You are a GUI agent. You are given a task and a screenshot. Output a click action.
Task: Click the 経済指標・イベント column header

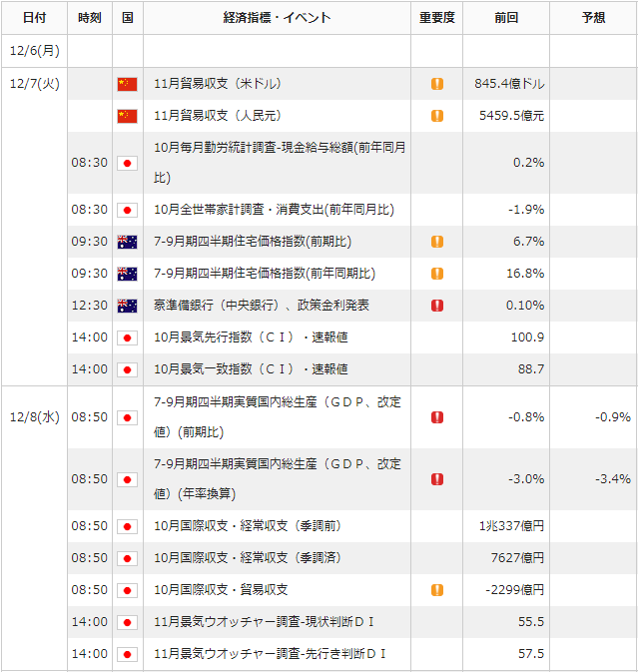[277, 18]
